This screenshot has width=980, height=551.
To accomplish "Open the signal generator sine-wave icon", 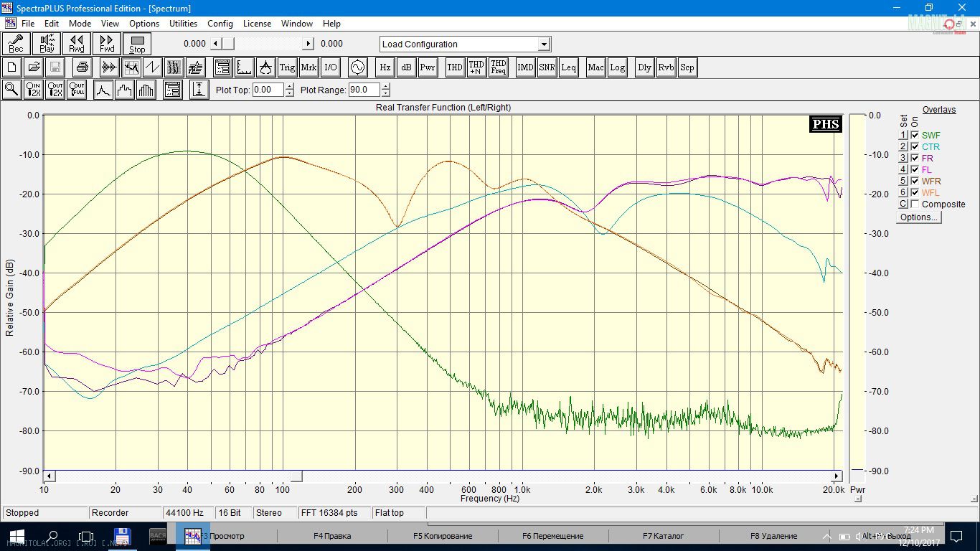I will [x=357, y=67].
